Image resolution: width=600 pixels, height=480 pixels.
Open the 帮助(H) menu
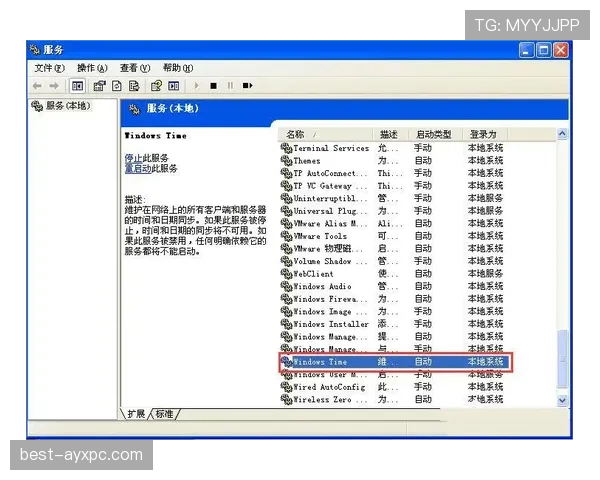click(178, 68)
